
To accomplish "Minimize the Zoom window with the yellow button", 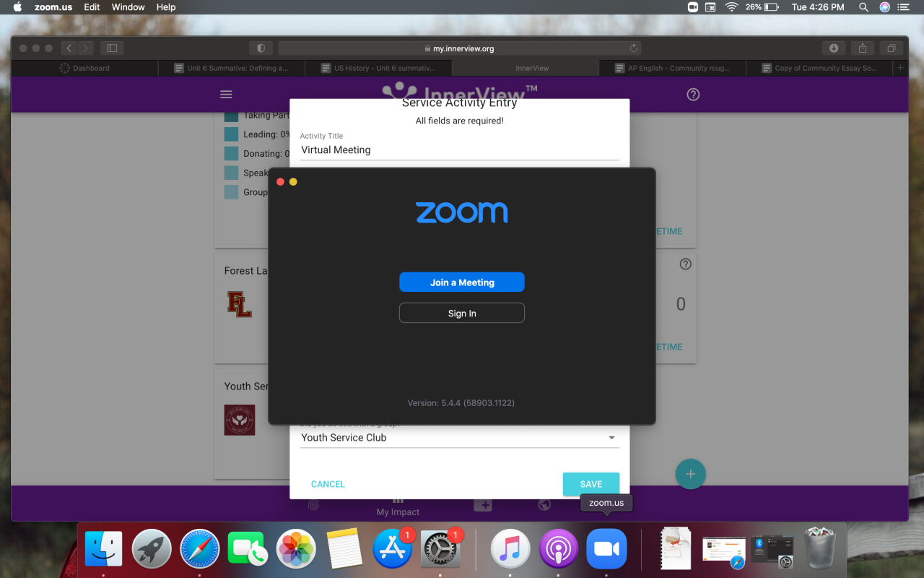I will click(293, 181).
